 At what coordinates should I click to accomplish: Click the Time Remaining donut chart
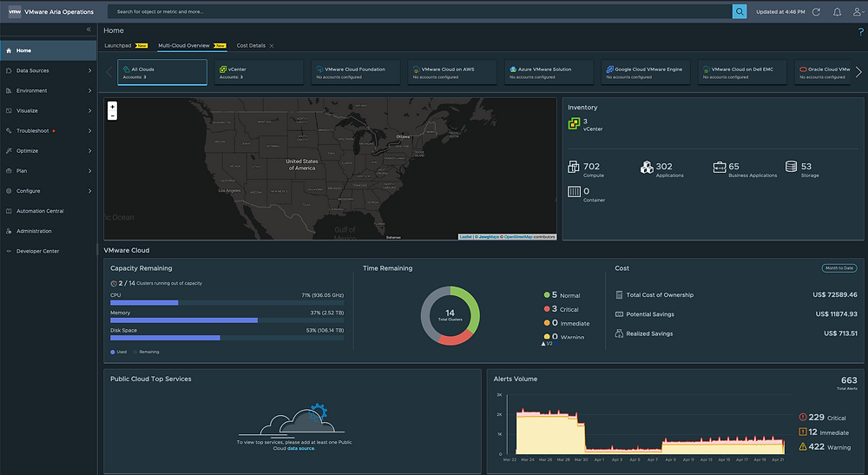tap(450, 315)
